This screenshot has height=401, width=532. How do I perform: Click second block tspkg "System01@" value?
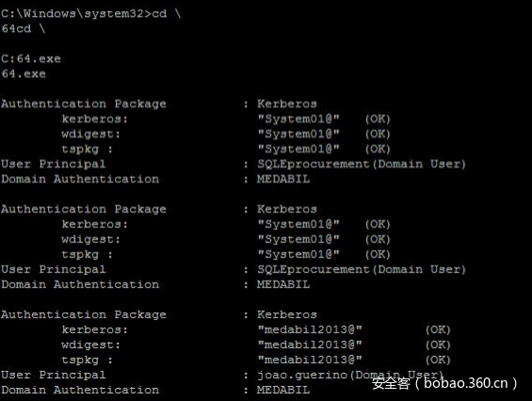pos(298,254)
